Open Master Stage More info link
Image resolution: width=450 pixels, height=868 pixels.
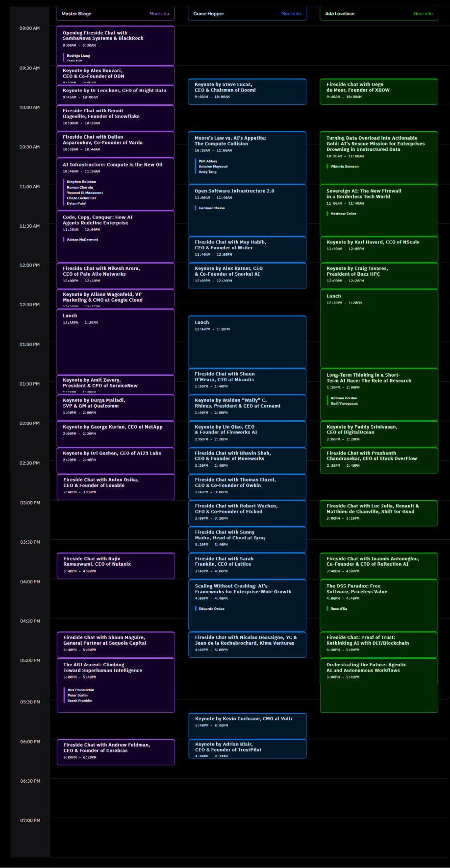pos(159,14)
